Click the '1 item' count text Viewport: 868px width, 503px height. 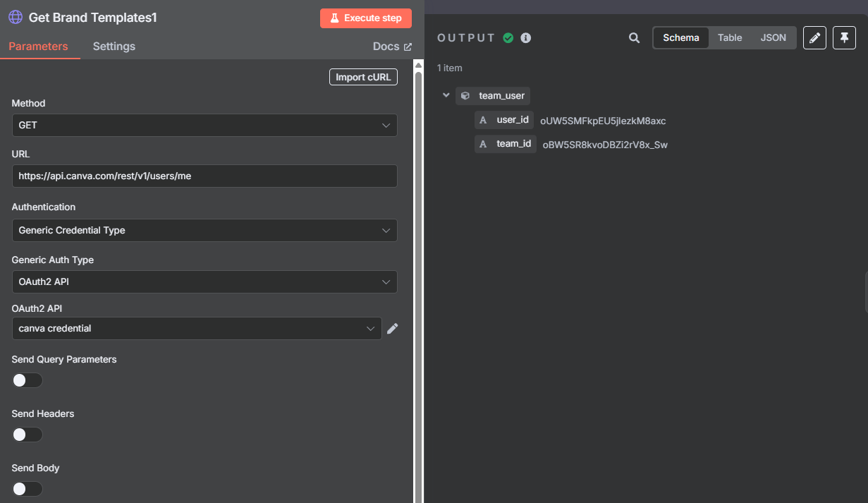(x=450, y=68)
